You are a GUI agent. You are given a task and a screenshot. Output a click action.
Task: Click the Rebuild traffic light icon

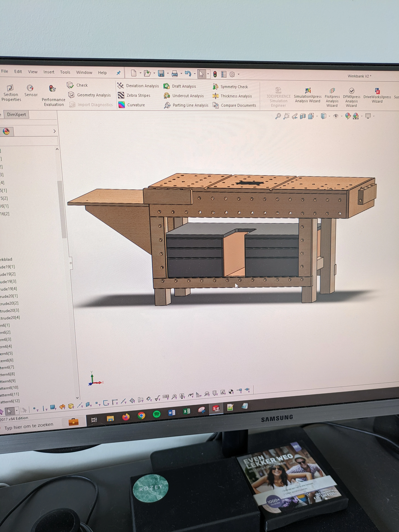pos(215,74)
